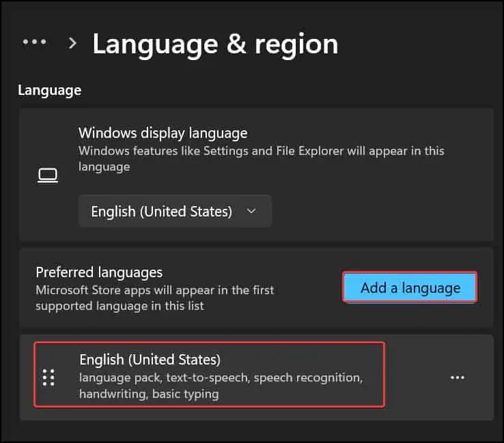The width and height of the screenshot is (504, 443).
Task: Click the language pack, text-to-speech features line
Action: (220, 377)
